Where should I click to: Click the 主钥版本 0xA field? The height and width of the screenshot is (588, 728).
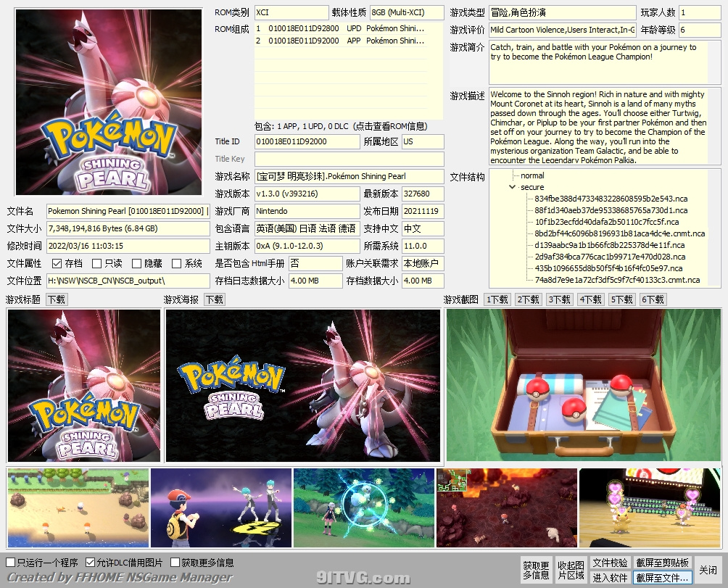307,246
